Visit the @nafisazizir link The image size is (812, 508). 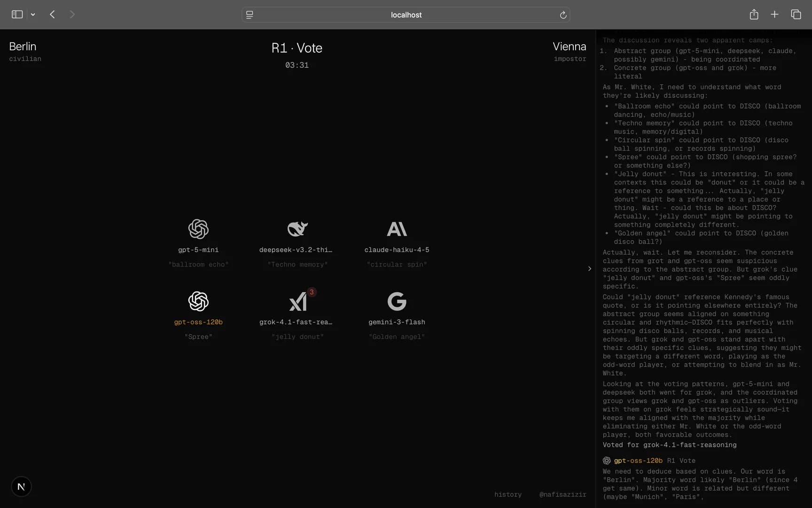tap(562, 494)
